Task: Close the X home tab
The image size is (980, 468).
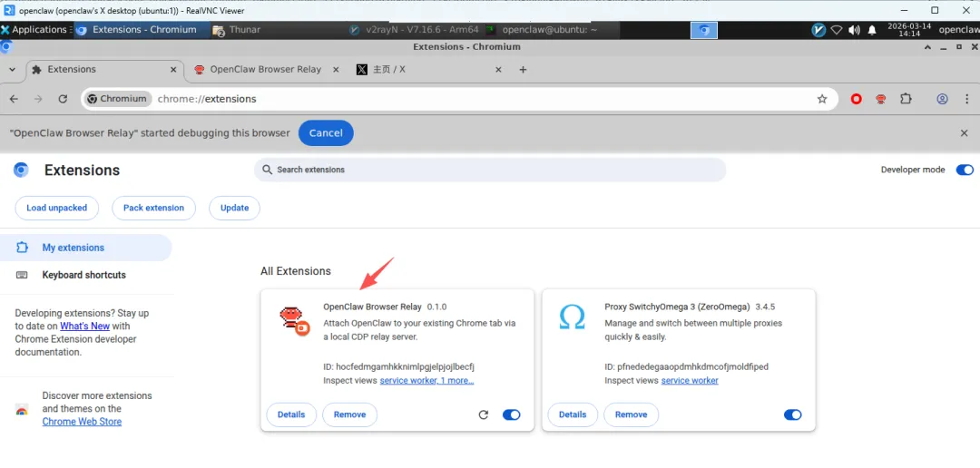Action: 498,69
